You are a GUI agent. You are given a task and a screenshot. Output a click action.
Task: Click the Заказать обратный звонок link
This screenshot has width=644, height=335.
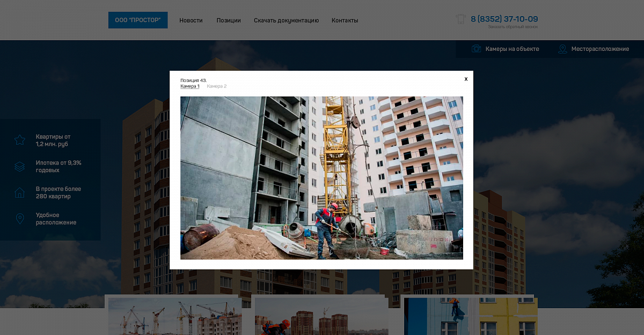point(513,27)
